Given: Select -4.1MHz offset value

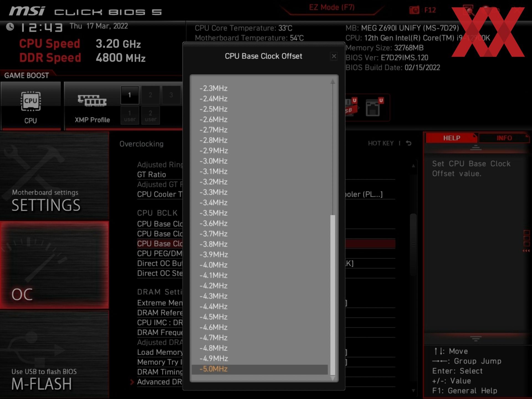Looking at the screenshot, I should pos(213,275).
